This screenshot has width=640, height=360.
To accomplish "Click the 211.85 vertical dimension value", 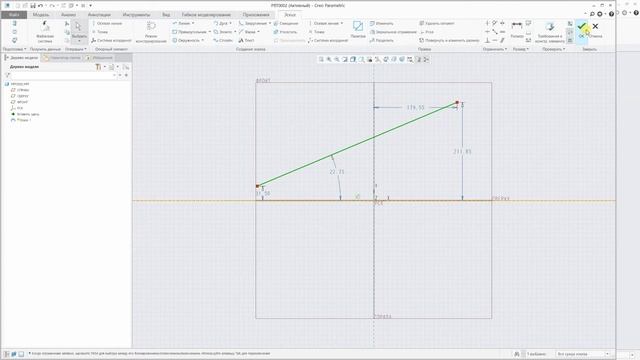I will [x=462, y=151].
